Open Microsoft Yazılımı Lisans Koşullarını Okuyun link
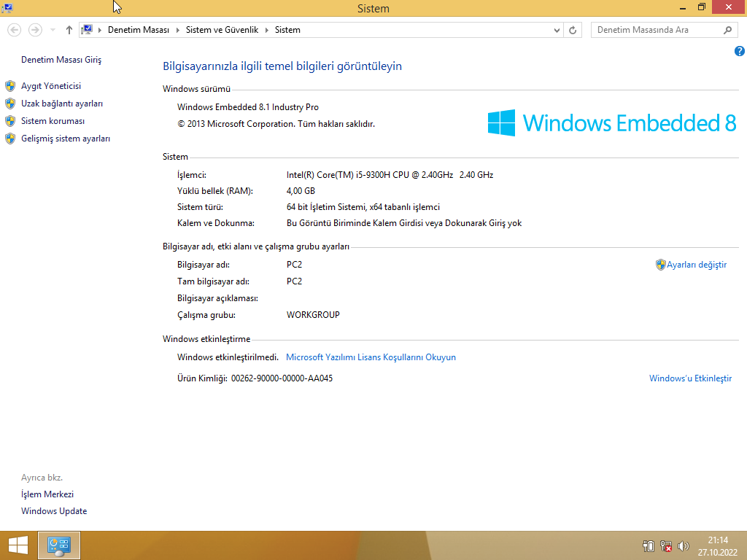Viewport: 747px width, 560px height. click(371, 357)
